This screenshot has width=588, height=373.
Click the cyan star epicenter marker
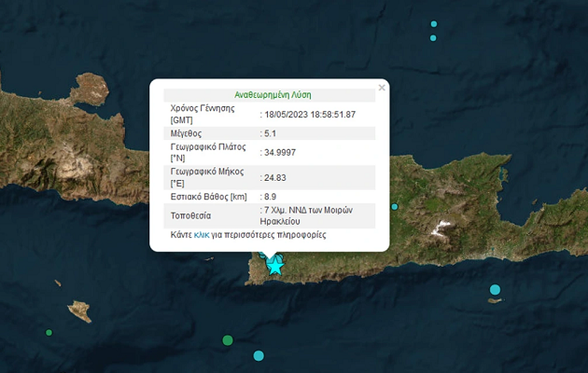tap(274, 267)
